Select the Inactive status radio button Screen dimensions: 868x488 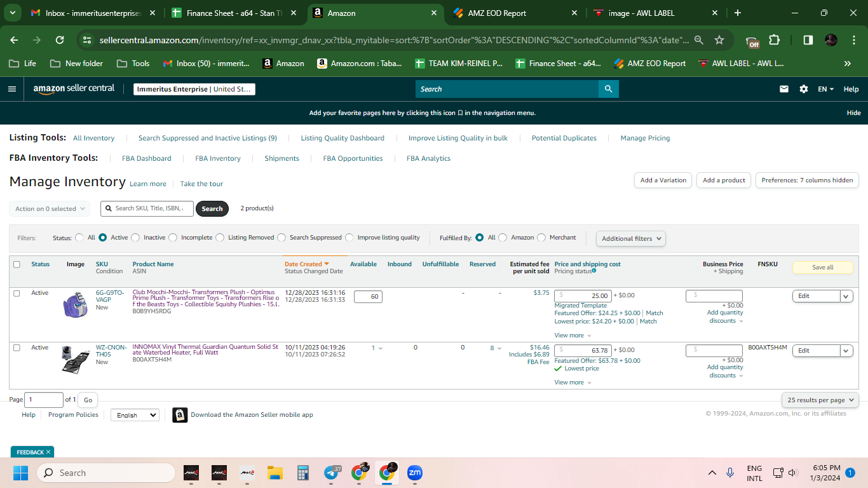[135, 238]
